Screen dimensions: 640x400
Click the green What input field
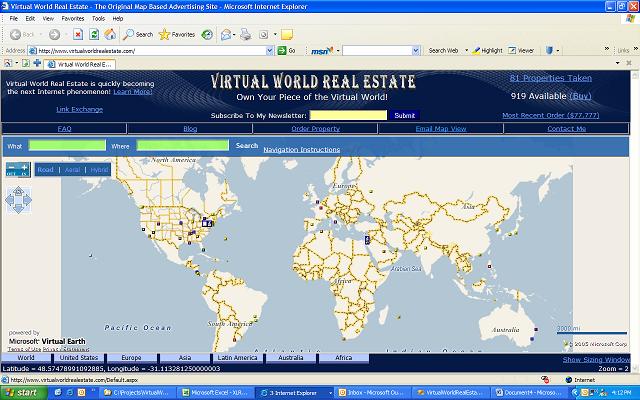(x=67, y=145)
